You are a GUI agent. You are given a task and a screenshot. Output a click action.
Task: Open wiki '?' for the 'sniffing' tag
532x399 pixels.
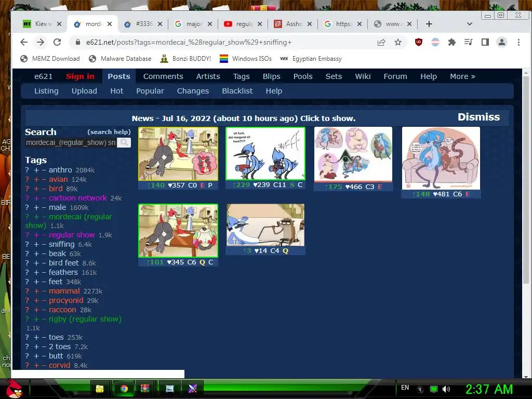coord(27,244)
